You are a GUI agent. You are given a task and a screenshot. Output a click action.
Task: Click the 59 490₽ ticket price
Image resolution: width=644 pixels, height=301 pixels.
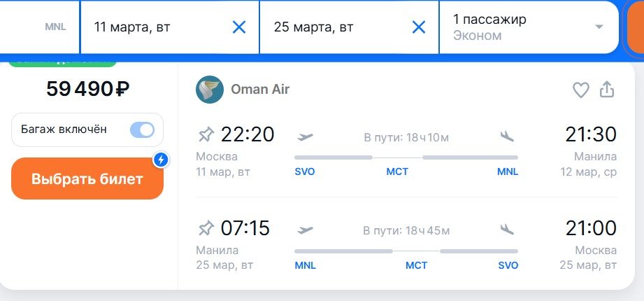pyautogui.click(x=87, y=89)
